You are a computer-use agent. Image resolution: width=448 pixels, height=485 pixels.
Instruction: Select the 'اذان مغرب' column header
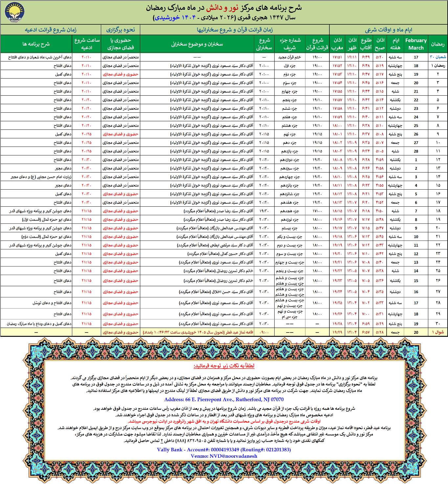click(x=337, y=44)
